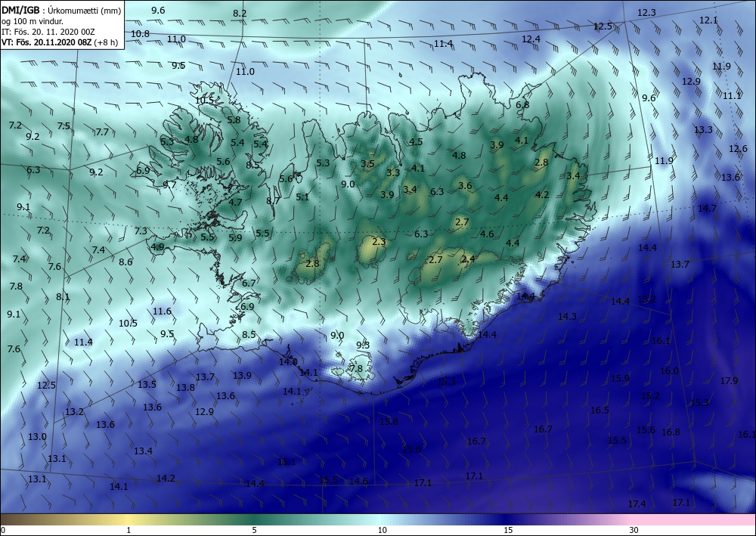Click the 7.3 value label
Viewport: 756px width, 536px height.
point(141,231)
